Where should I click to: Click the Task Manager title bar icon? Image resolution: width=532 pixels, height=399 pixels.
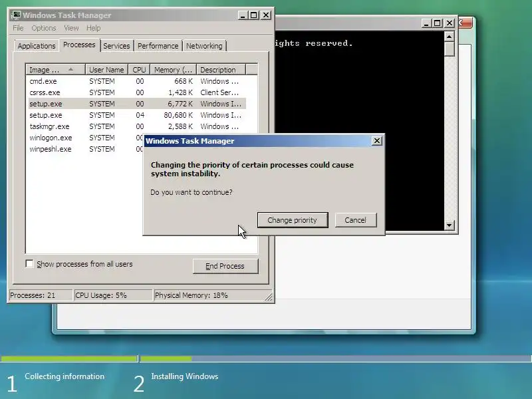(x=15, y=15)
